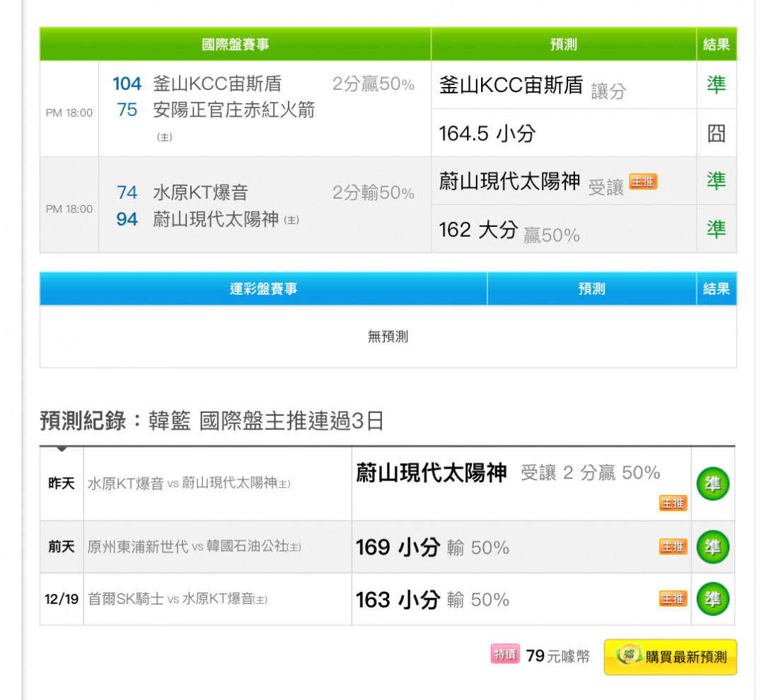Click the 國際盤賽事 table header
The width and height of the screenshot is (764, 700).
236,45
